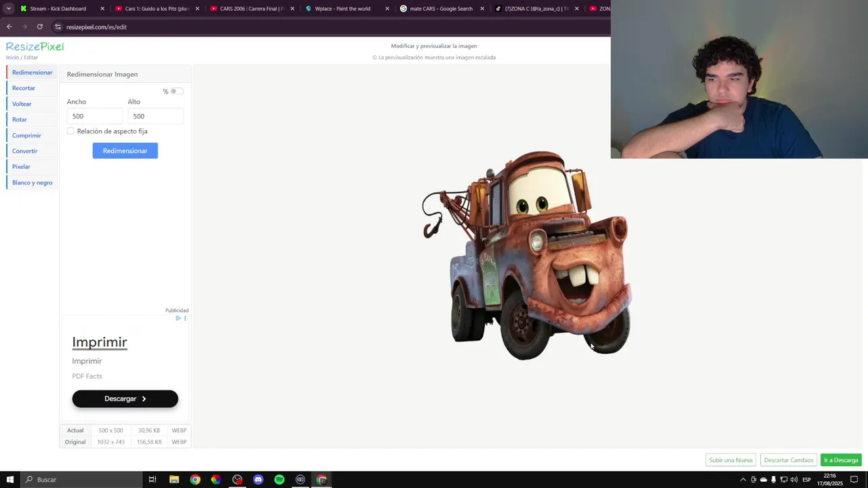Image resolution: width=868 pixels, height=488 pixels.
Task: Open the Windows notification center icon
Action: point(854,479)
